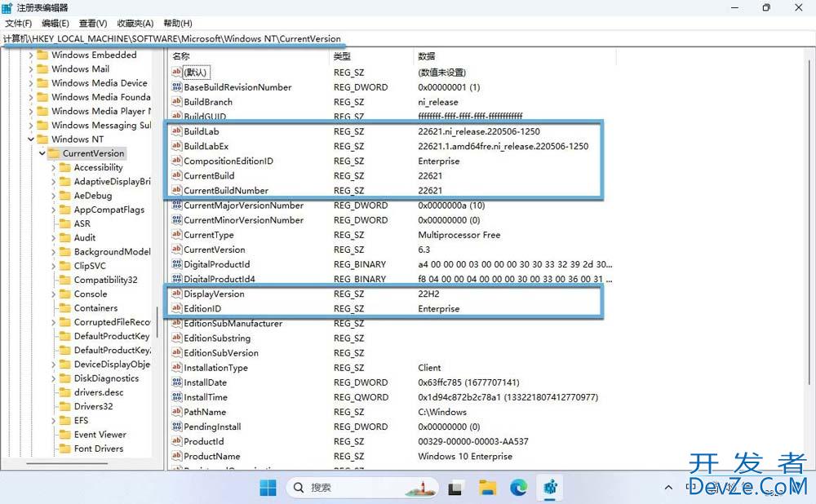The width and height of the screenshot is (816, 504).
Task: Click the tree pane vertical scrollbar
Action: (157, 322)
